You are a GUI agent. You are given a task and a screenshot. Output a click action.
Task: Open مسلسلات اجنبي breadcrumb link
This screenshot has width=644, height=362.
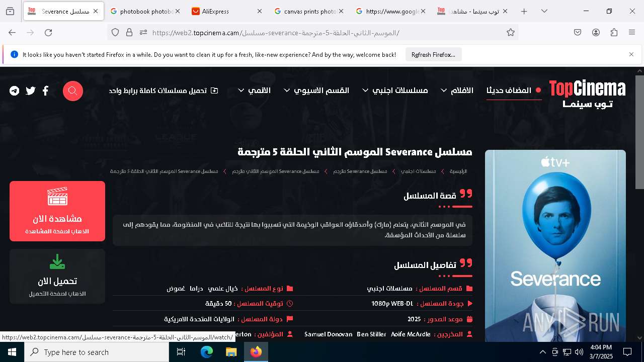[418, 171]
